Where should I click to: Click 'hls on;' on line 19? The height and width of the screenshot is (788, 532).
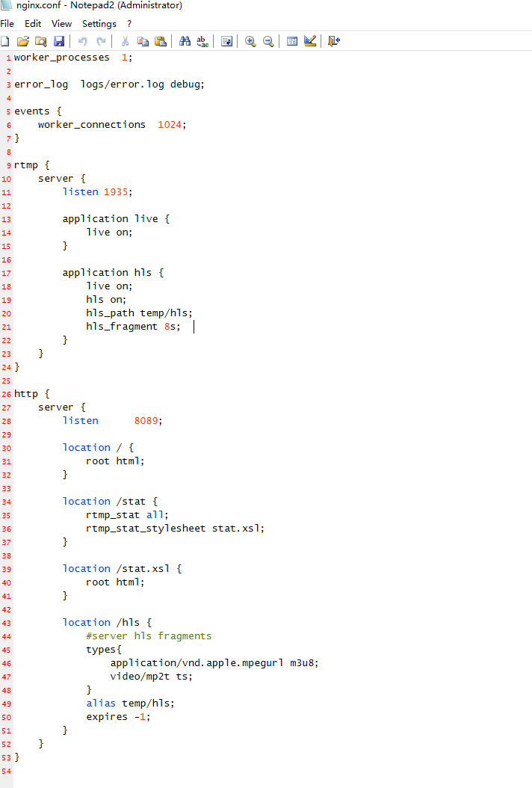coord(106,300)
